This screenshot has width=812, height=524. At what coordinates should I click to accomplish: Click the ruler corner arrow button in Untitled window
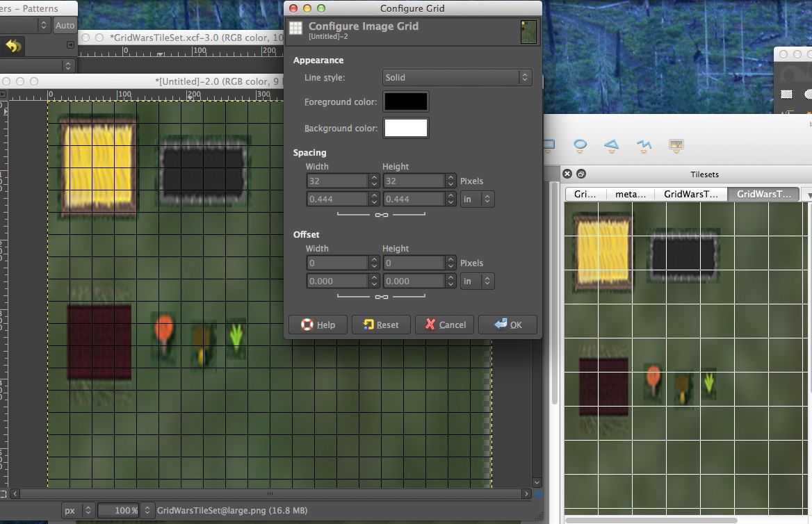point(3,95)
